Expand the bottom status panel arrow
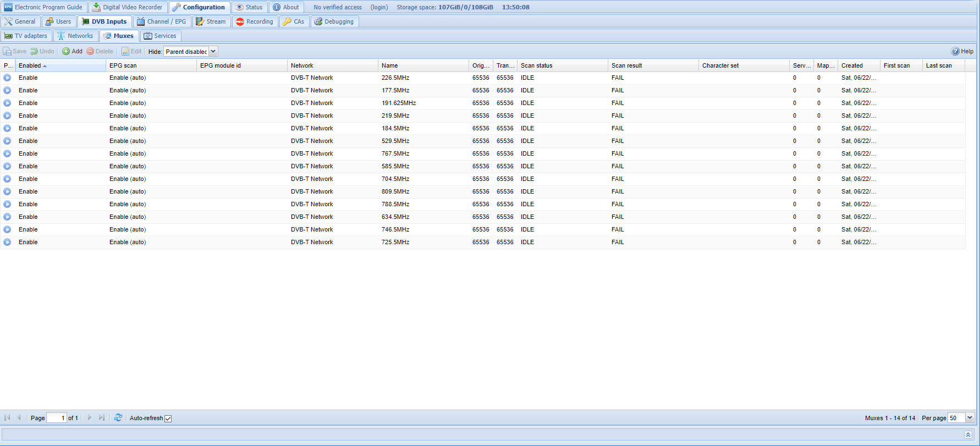 point(968,434)
